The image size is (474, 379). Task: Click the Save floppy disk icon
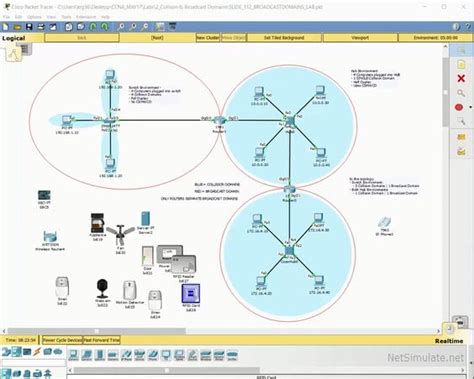pos(29,27)
